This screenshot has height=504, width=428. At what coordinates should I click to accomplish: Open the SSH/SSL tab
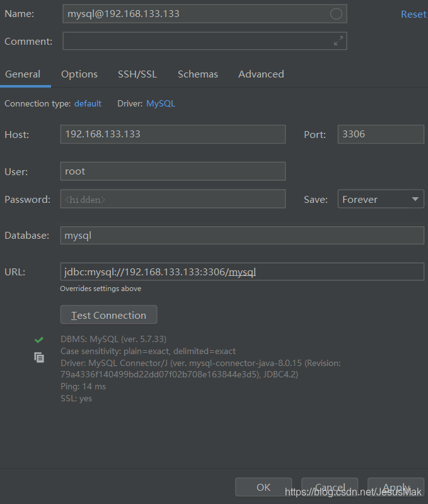point(137,74)
